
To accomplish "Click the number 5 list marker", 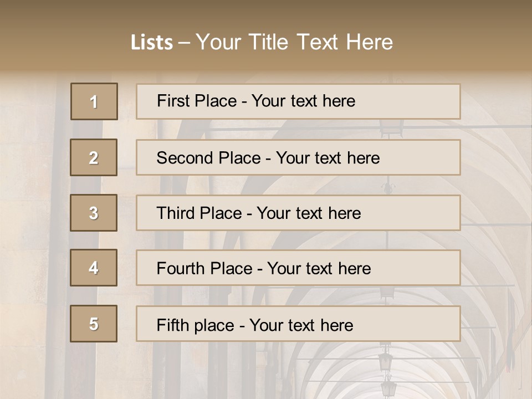I will pyautogui.click(x=94, y=324).
